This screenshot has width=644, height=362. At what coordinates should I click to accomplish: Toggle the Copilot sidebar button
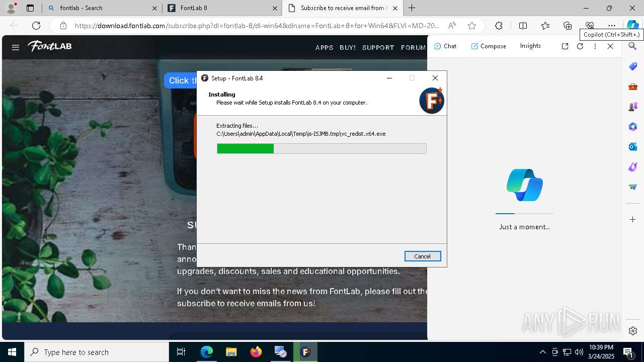click(x=632, y=26)
